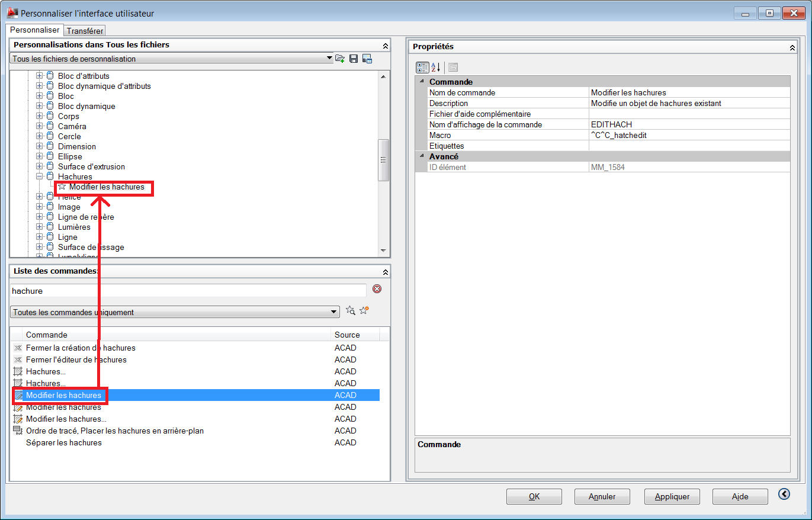Screen dimensions: 812x520
Task: Click the icon of Fermer la création de hachures
Action: [18, 348]
